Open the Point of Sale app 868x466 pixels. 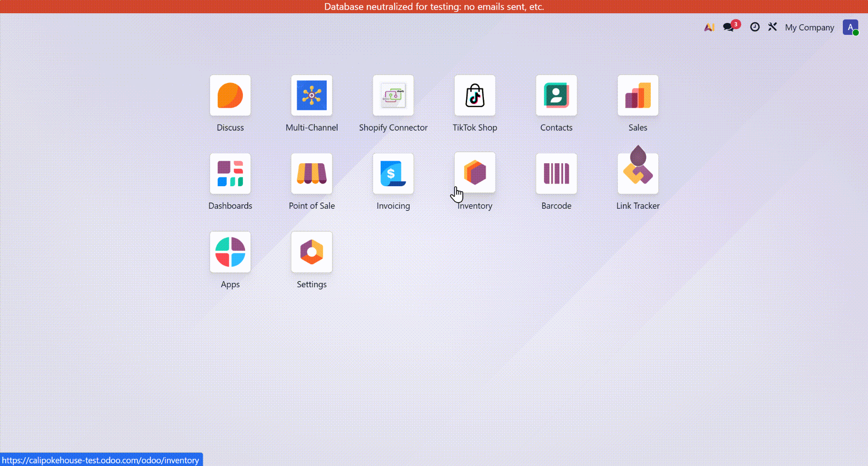[x=311, y=173]
